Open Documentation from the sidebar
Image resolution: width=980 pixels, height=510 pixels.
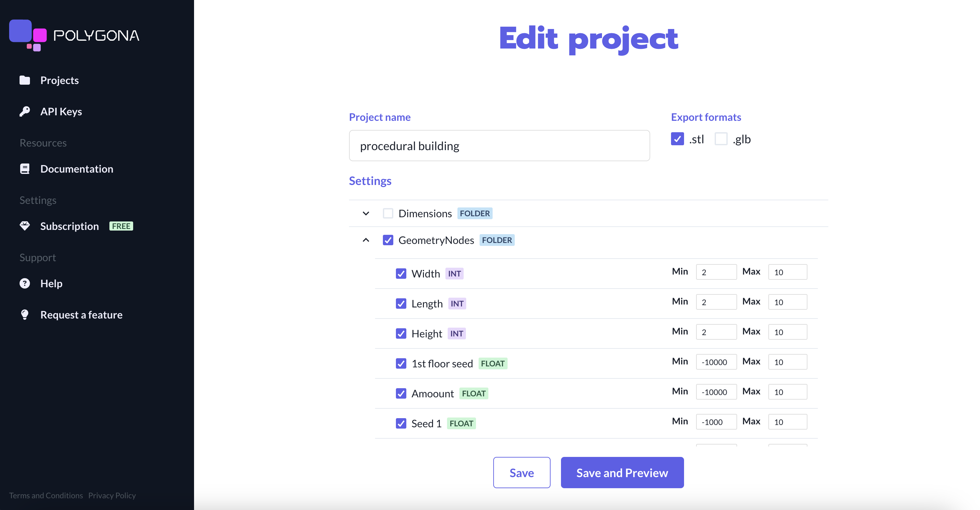[77, 169]
